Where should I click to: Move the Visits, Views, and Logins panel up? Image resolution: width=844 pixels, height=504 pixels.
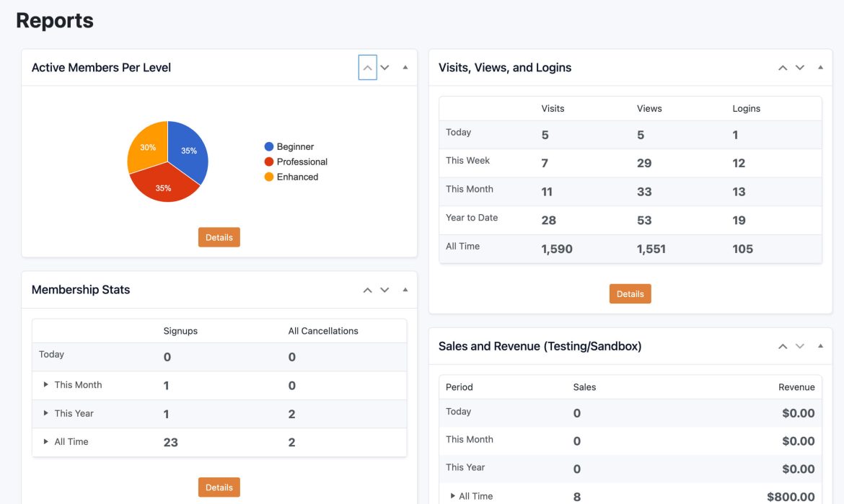782,67
